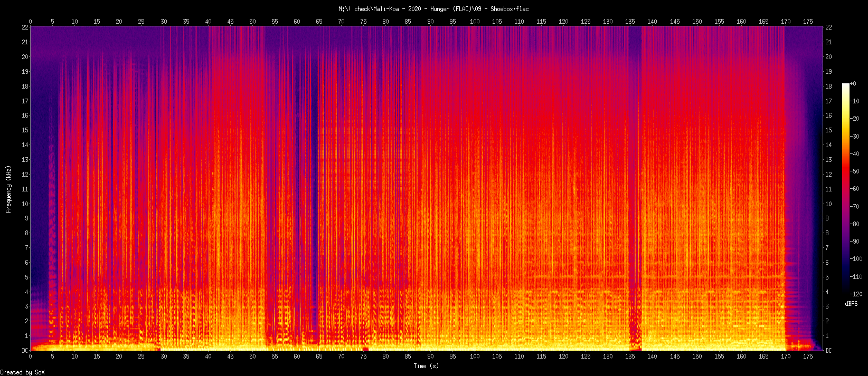Click the '-60' value on the dBFS scale
The width and height of the screenshot is (868, 376).
click(x=854, y=189)
